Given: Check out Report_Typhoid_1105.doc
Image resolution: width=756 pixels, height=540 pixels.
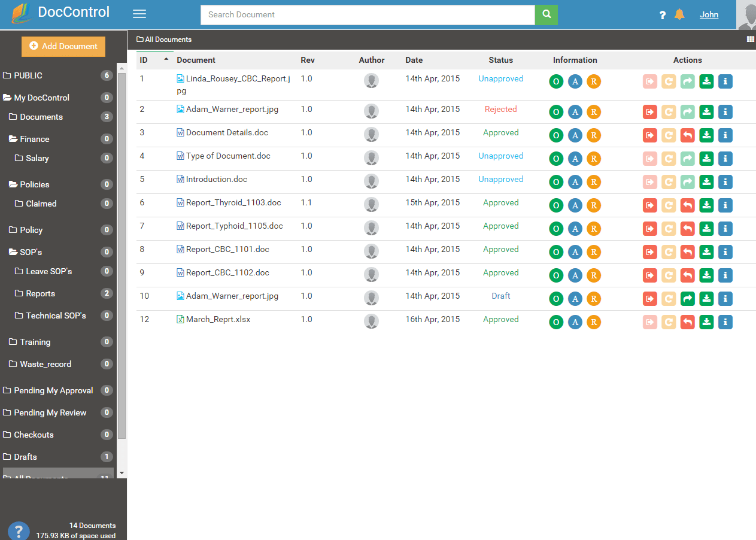Looking at the screenshot, I should tap(649, 229).
